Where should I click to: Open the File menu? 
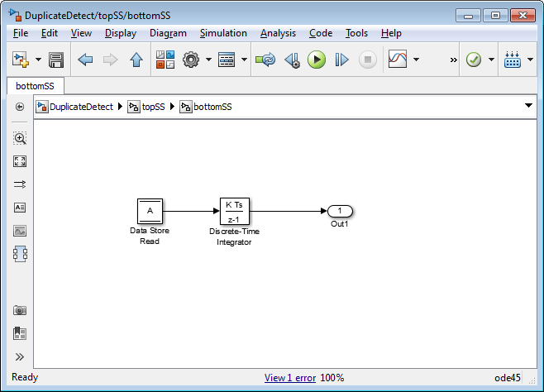coord(21,33)
